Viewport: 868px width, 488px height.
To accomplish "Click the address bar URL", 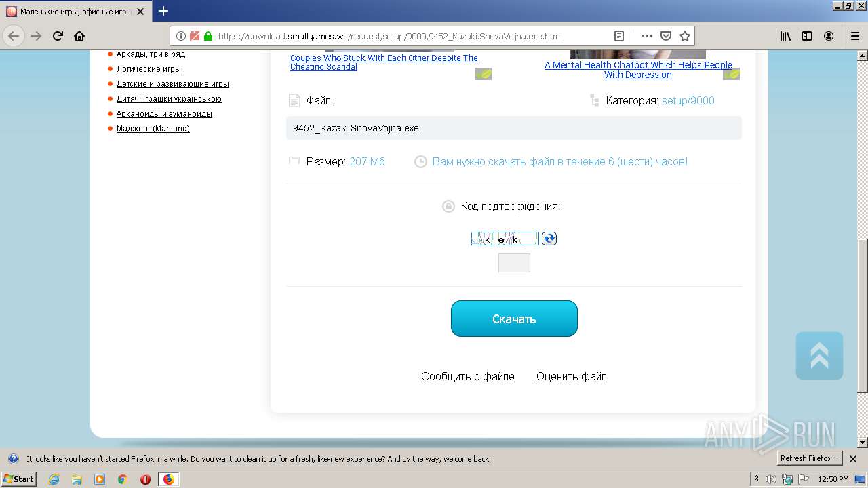I will pos(390,36).
